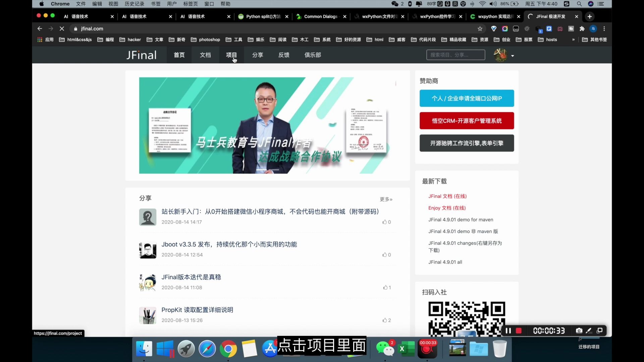The image size is (644, 362).
Task: Open the Chrome application menu
Action: 60,4
